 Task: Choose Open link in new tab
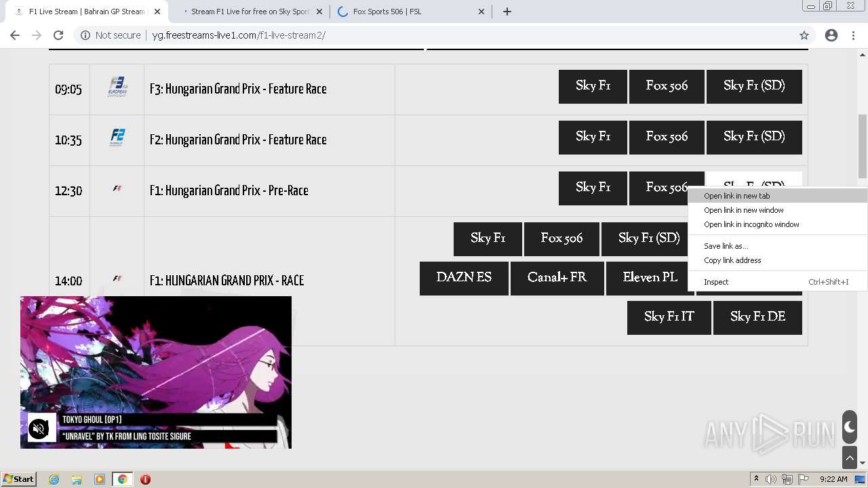[x=777, y=196]
